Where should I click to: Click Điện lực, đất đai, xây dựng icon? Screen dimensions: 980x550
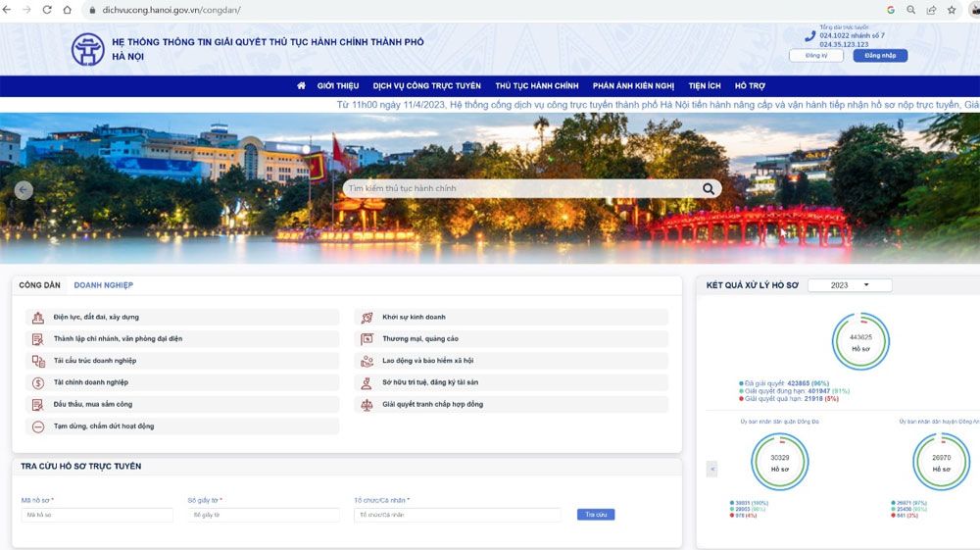click(x=38, y=318)
